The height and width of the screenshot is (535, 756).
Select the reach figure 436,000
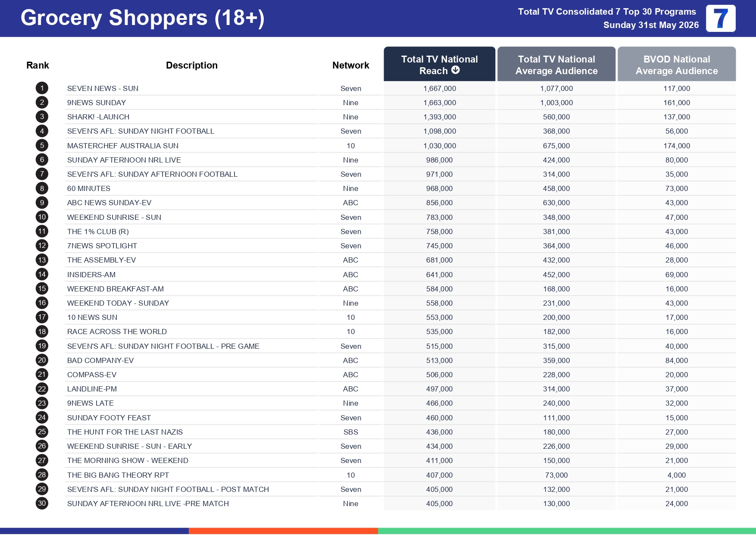[x=440, y=432]
